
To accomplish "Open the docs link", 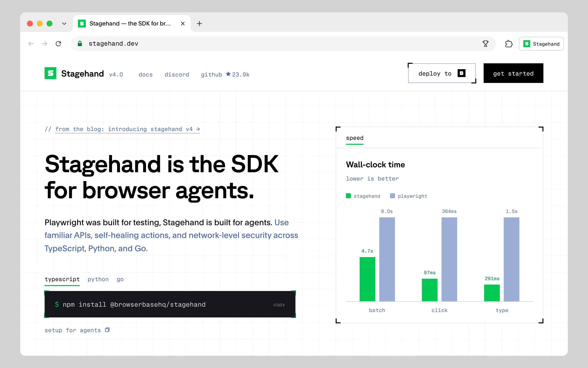I will click(146, 75).
